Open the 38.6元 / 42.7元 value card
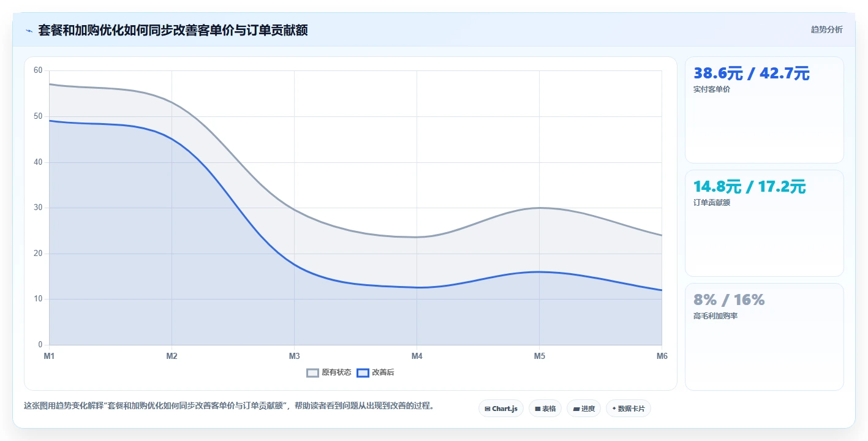This screenshot has width=868, height=441. tap(764, 110)
